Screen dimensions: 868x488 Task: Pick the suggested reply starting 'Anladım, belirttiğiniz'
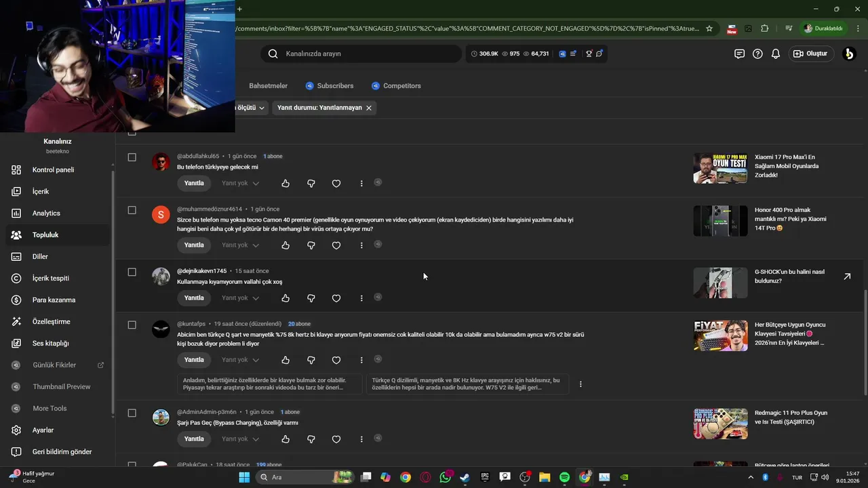270,384
